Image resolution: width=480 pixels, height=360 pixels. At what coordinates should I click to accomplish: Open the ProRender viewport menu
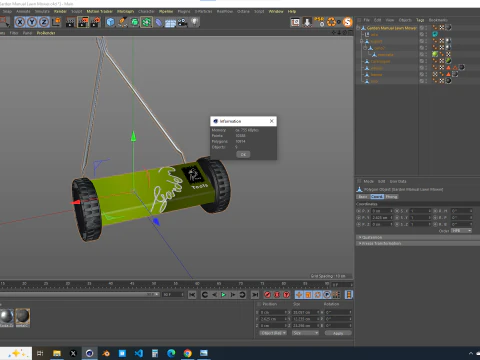click(46, 33)
